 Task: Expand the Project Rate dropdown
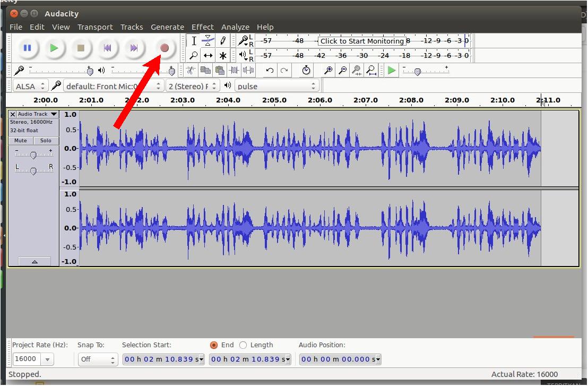(x=47, y=359)
